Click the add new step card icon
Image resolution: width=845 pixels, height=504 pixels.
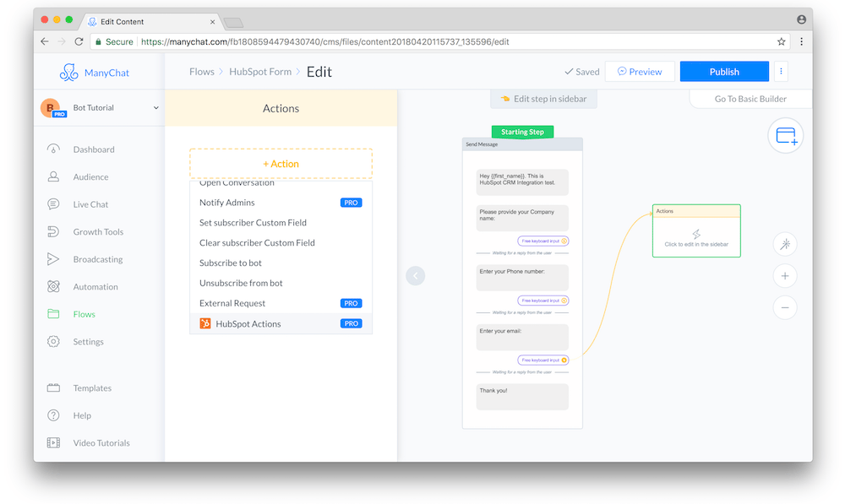click(786, 136)
